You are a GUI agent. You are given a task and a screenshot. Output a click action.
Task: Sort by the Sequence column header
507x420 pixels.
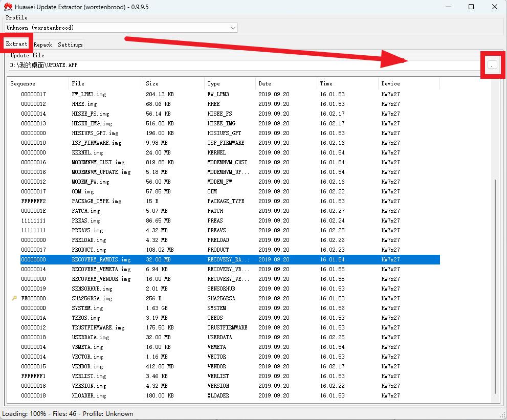click(38, 83)
